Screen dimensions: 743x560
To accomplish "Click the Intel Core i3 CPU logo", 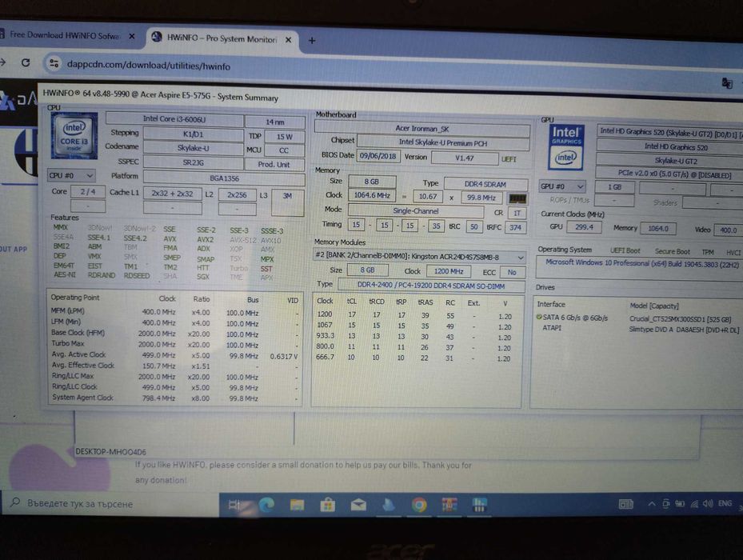I will point(74,136).
